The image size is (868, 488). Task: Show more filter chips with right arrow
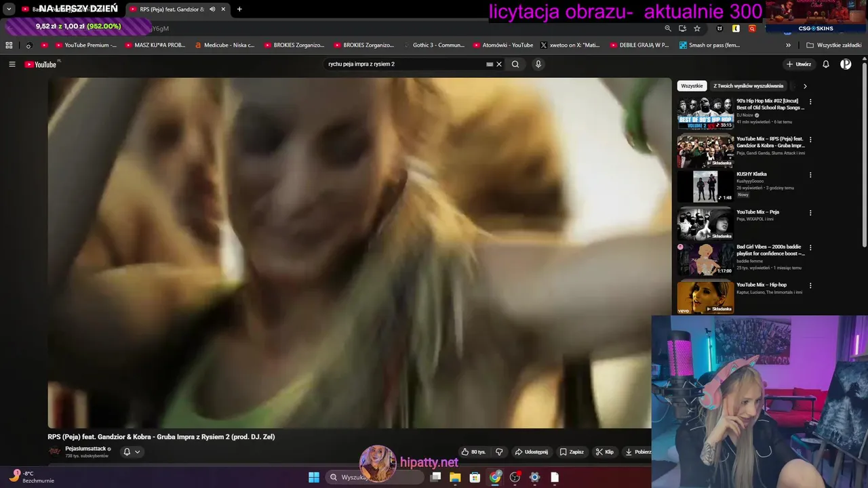click(x=805, y=86)
